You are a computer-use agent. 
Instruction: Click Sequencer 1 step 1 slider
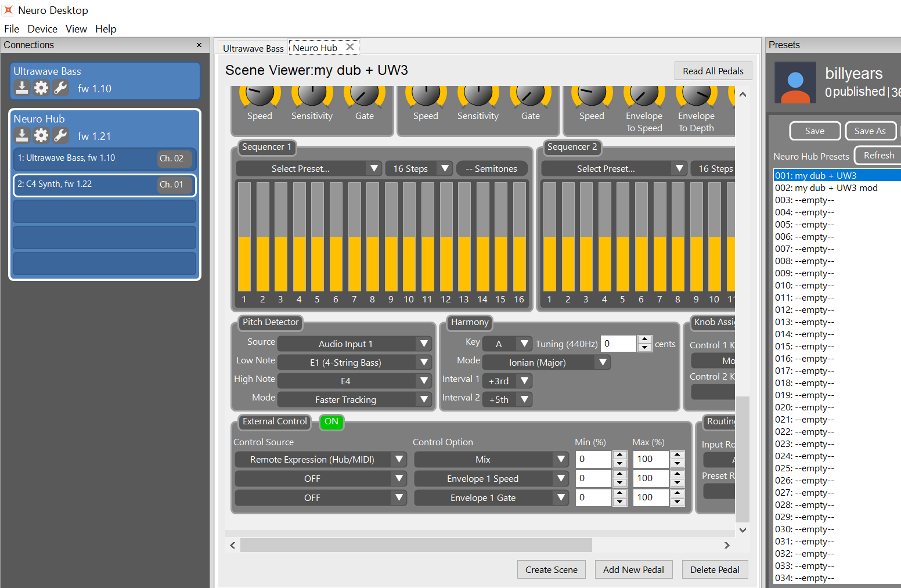point(244,237)
